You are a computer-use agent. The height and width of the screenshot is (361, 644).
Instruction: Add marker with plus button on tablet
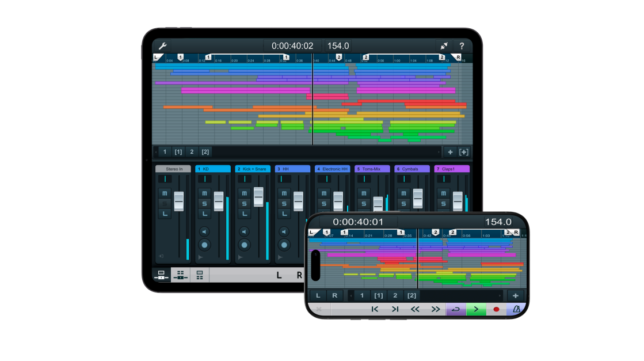450,152
